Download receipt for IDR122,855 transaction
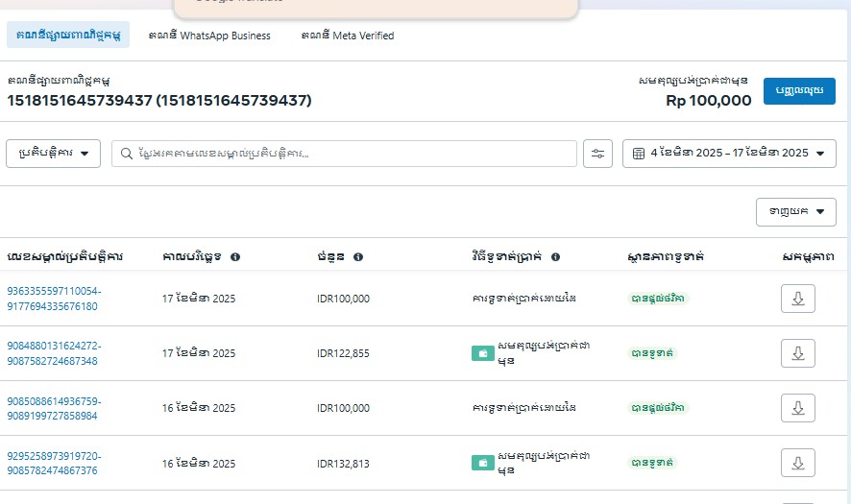851x504 pixels. (797, 353)
